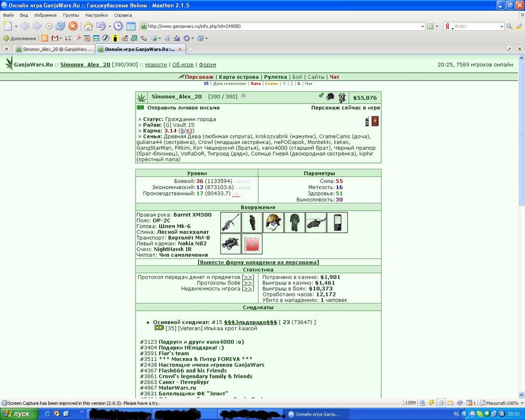525x420 pixels.
Task: Click Вывести форму нападения на персонажа
Action: [258, 262]
